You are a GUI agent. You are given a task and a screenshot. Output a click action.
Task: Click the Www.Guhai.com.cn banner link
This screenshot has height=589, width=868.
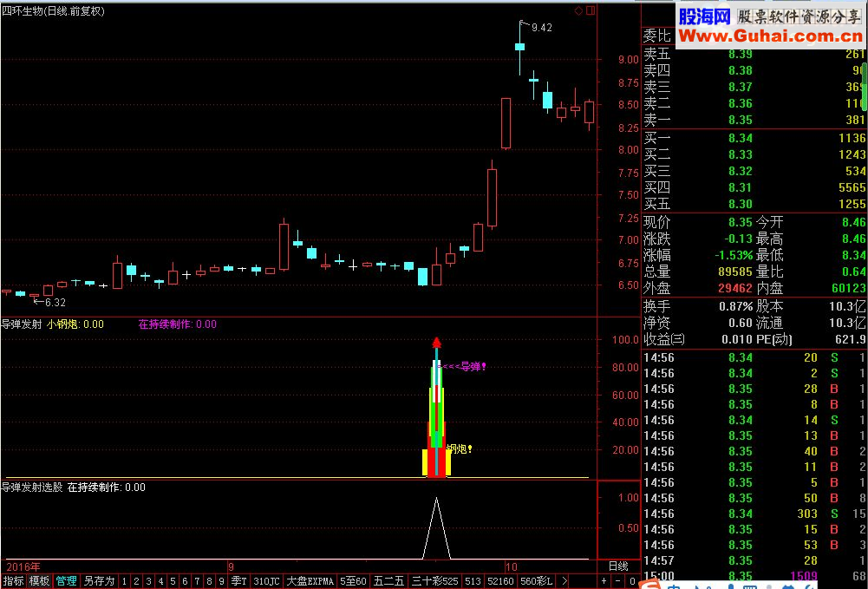point(770,36)
